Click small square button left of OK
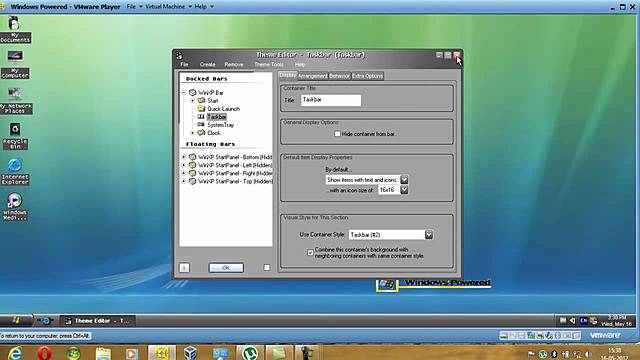Viewport: 640px width, 360px height. pos(184,268)
